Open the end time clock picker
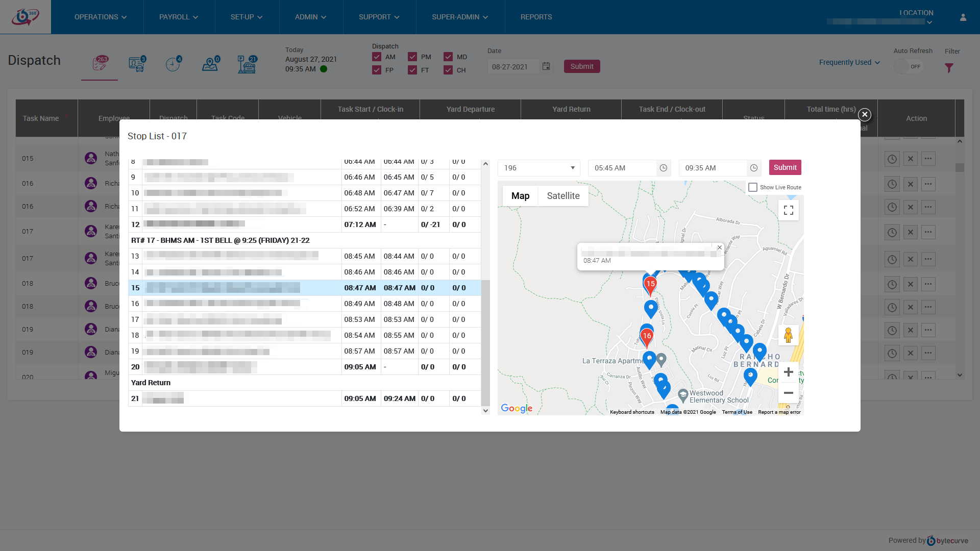 point(753,168)
